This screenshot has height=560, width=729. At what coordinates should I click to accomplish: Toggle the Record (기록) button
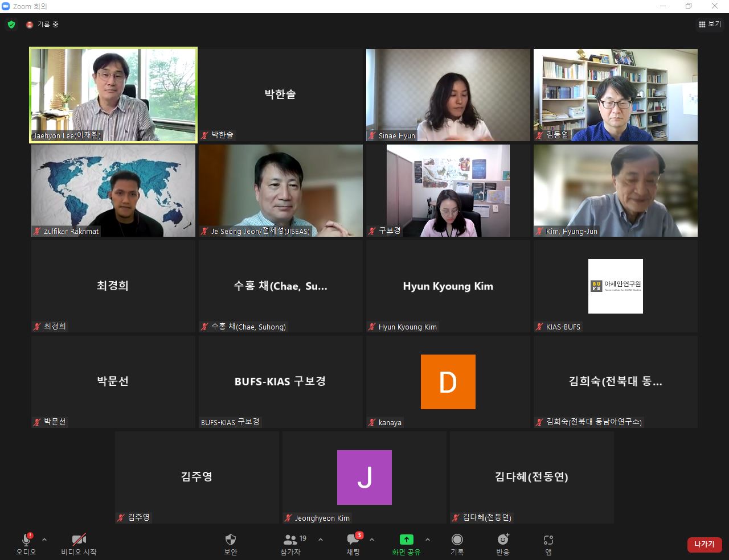457,540
